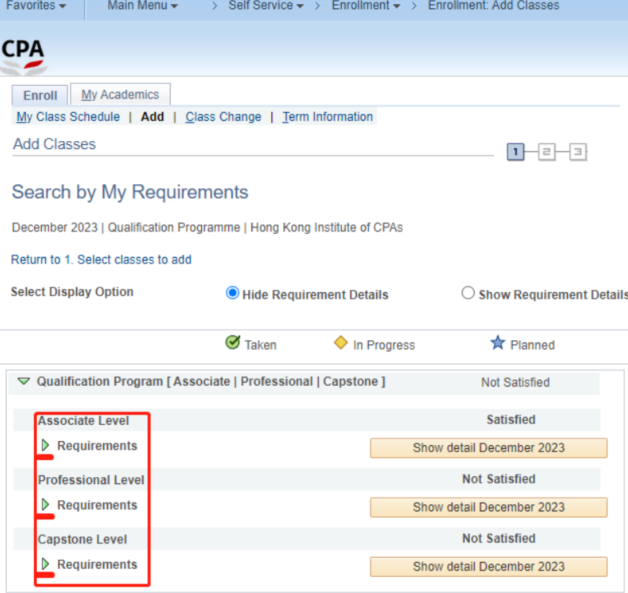Collapse the Qualification Program section

[x=24, y=381]
